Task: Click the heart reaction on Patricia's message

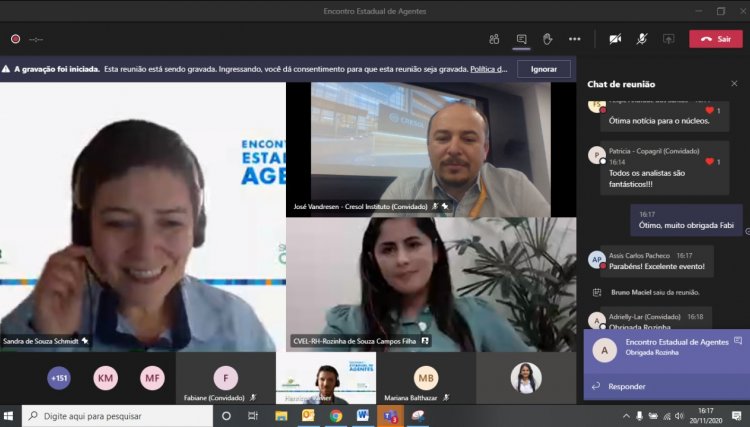Action: (710, 162)
